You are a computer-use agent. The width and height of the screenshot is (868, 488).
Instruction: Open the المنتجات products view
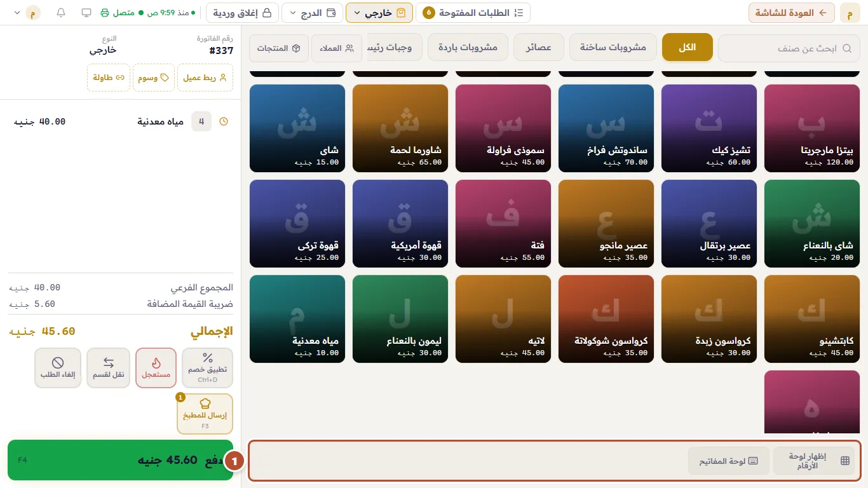pyautogui.click(x=279, y=48)
